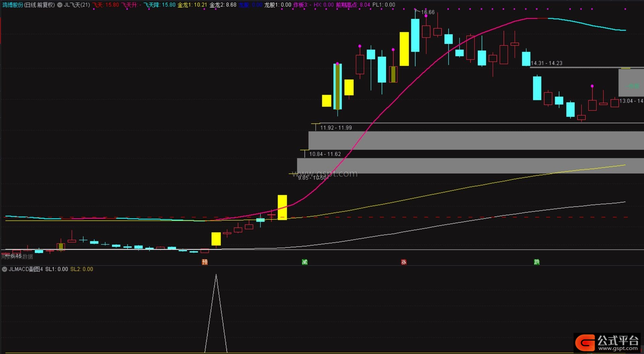
Task: Click the 金龙2: 8.68 indicator value
Action: pos(223,5)
